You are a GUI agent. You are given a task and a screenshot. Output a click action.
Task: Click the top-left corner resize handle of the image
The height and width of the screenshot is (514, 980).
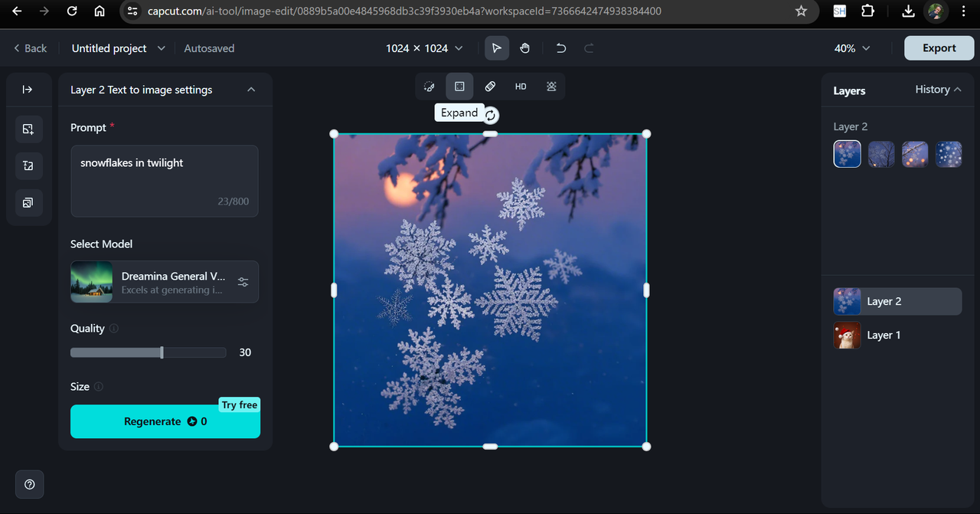(334, 134)
